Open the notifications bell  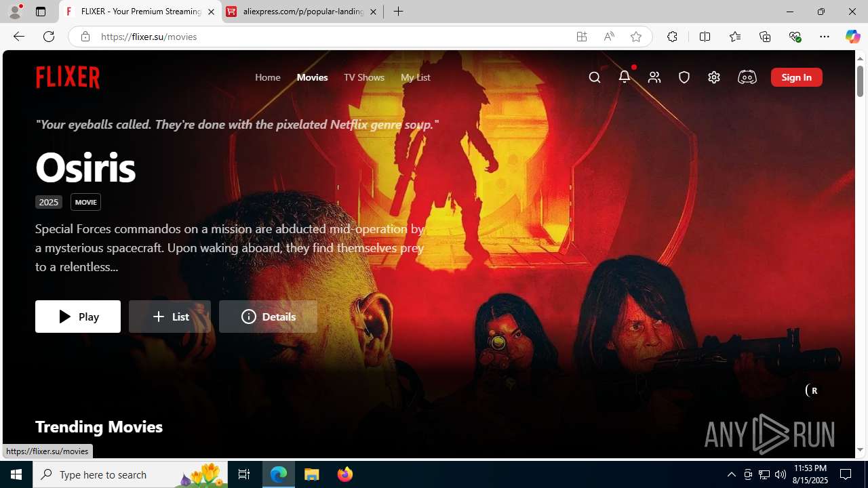tap(625, 77)
